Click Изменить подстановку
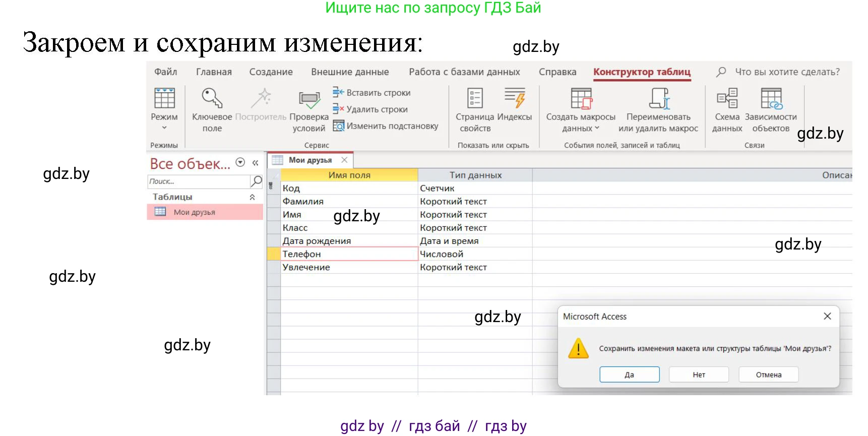The height and width of the screenshot is (436, 868). [x=386, y=126]
